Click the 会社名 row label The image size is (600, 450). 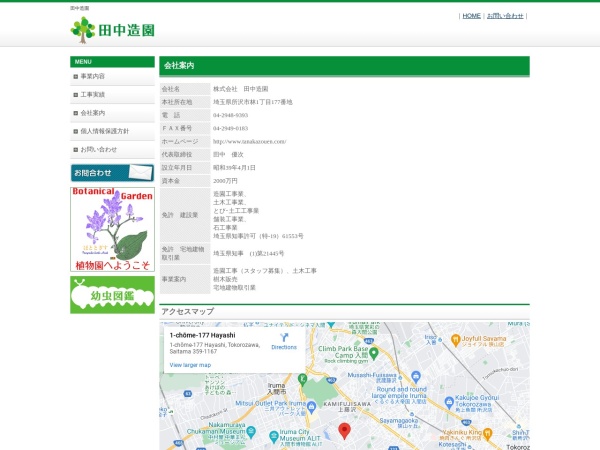(x=185, y=89)
